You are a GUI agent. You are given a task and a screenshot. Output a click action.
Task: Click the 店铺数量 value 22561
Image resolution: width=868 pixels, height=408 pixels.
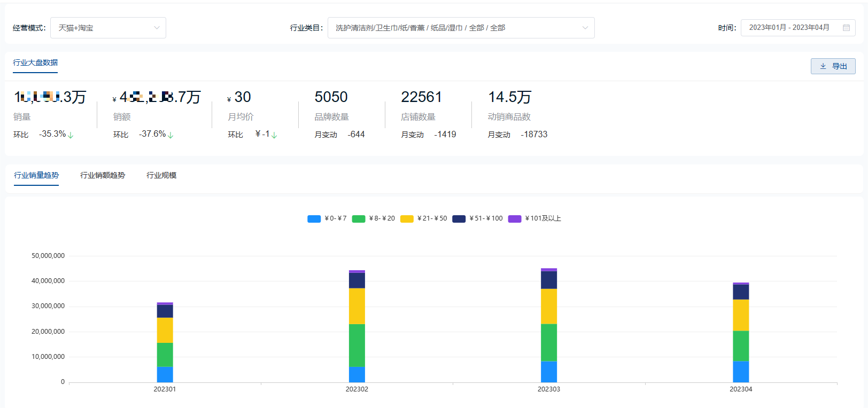(x=421, y=97)
